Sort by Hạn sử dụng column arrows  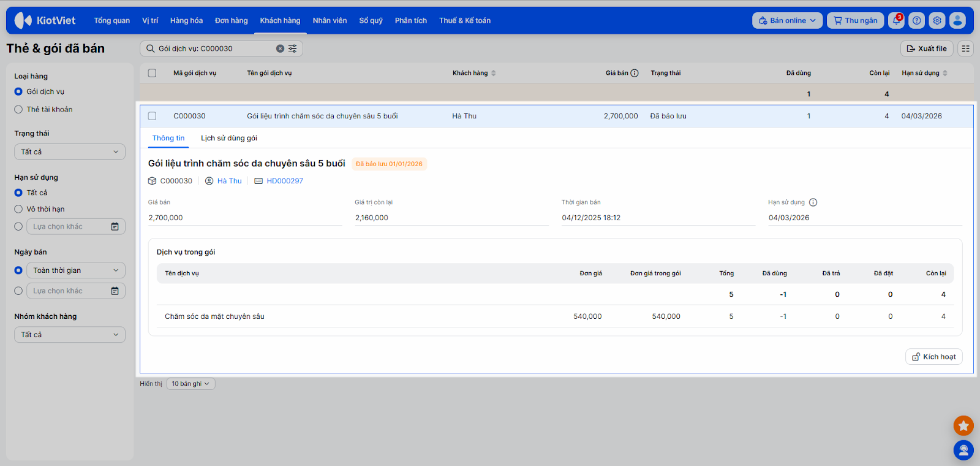point(945,73)
